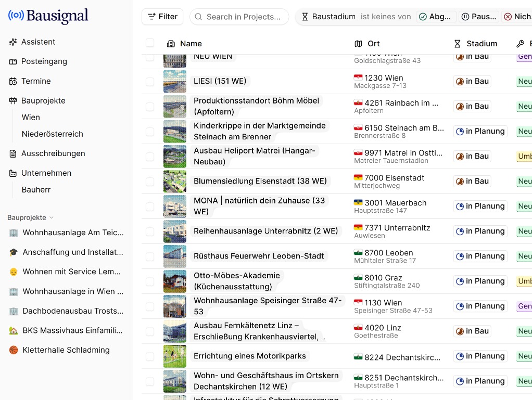Click the Filter button

(x=162, y=17)
